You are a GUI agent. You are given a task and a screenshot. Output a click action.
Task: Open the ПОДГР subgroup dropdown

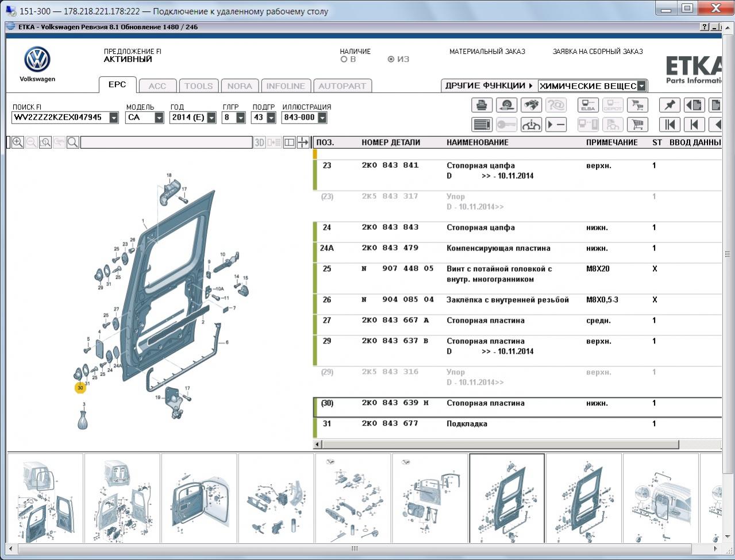(270, 118)
